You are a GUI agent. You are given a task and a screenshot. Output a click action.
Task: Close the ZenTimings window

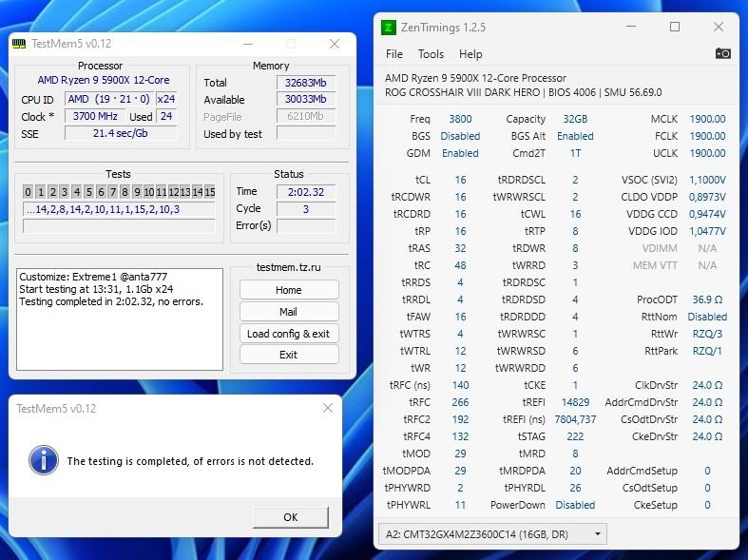(x=719, y=27)
